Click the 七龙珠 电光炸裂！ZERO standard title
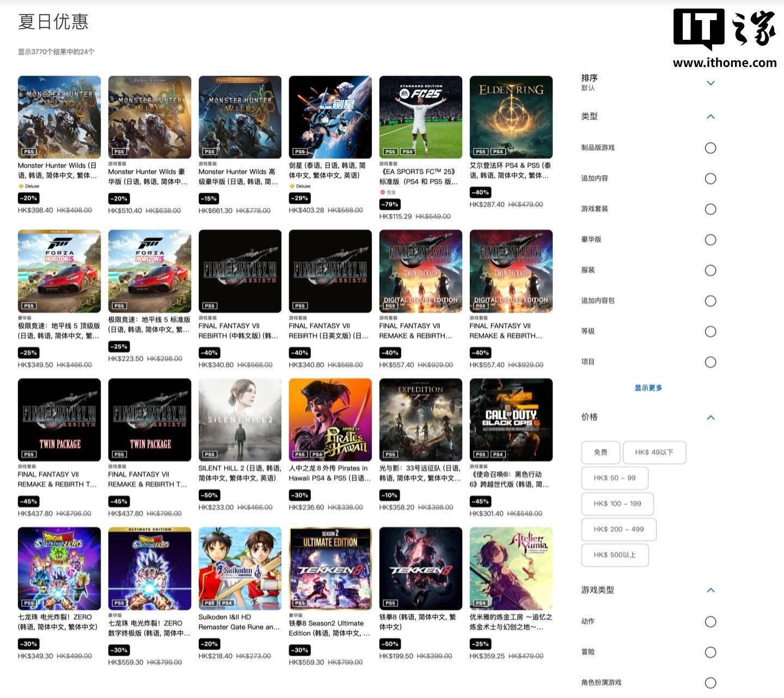The width and height of the screenshot is (784, 698). point(58,622)
